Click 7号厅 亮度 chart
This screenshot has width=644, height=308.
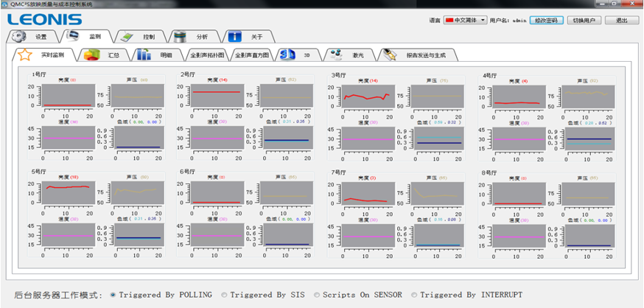point(368,195)
